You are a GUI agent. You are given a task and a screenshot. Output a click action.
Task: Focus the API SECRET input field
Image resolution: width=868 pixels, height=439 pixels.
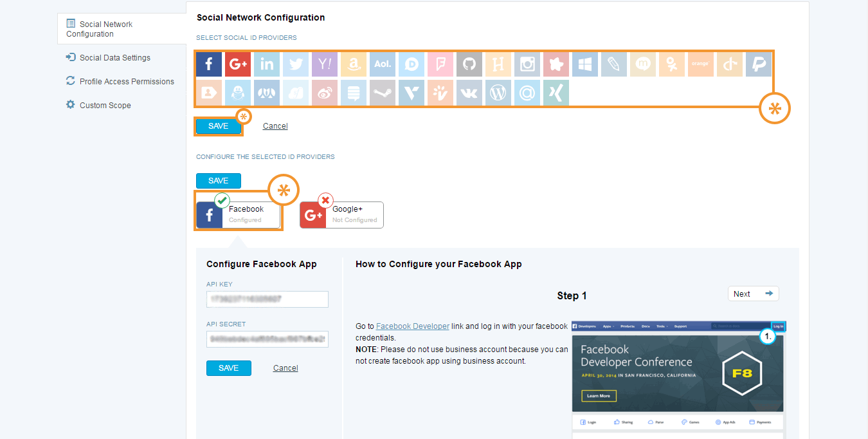267,339
